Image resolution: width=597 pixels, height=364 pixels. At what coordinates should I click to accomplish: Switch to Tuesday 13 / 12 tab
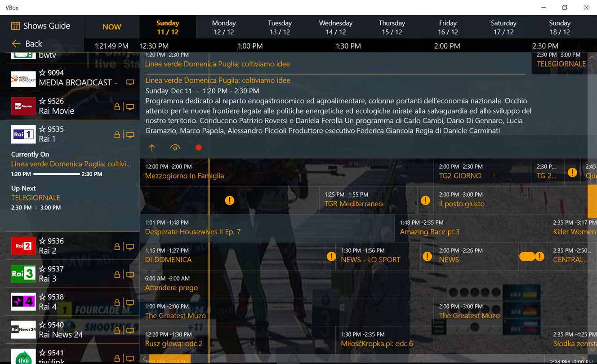click(280, 27)
